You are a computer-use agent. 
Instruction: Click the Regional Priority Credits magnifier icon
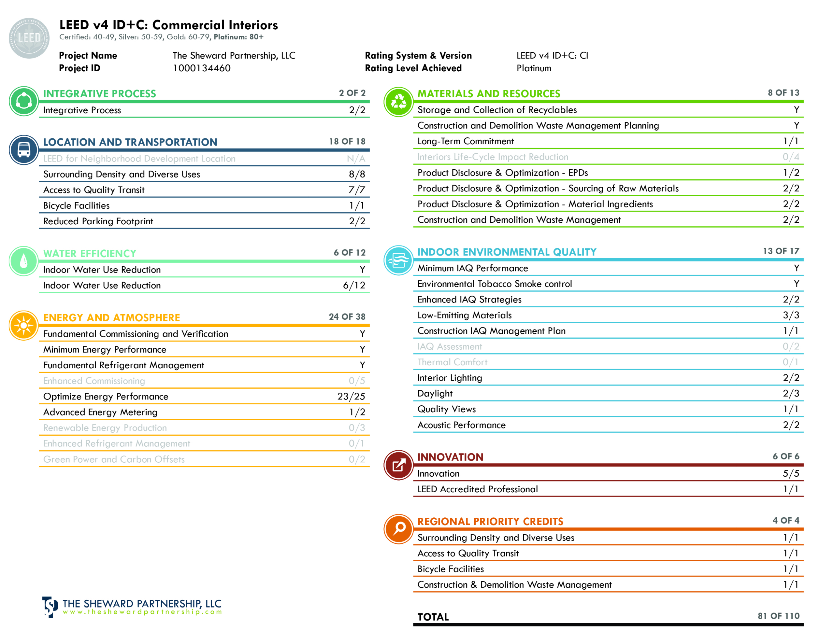click(398, 529)
